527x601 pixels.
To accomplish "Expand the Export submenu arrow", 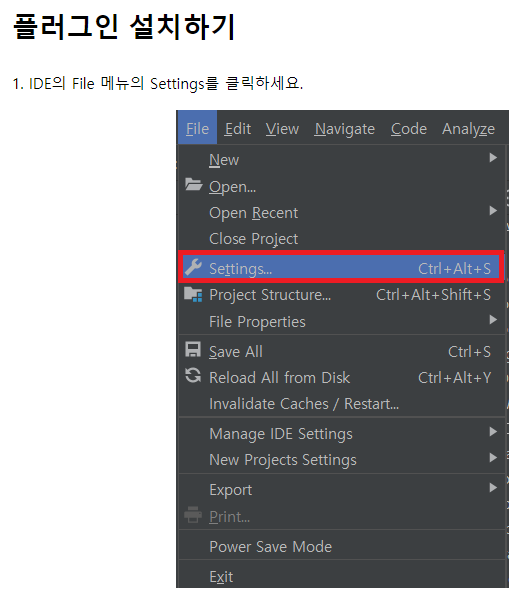I will [x=493, y=488].
